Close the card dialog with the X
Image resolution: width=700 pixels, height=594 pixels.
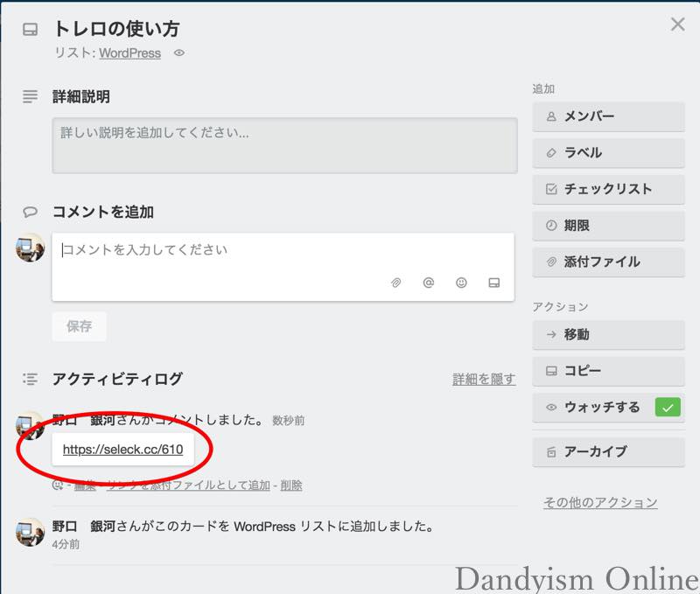677,24
